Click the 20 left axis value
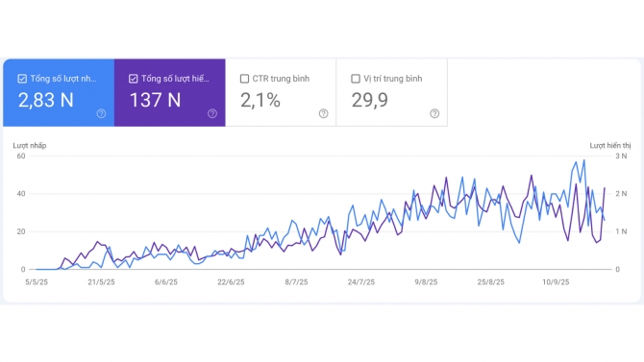 coord(21,231)
